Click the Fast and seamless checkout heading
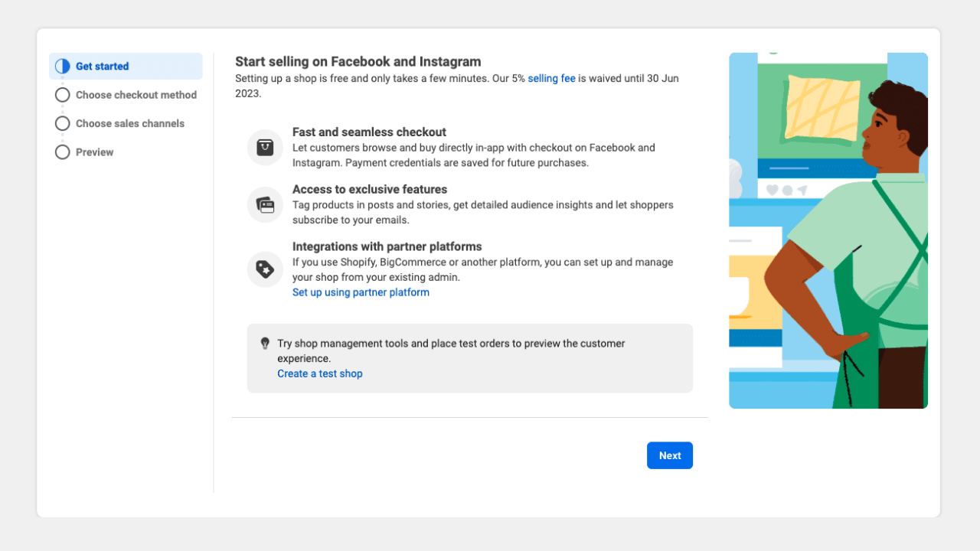 [369, 132]
